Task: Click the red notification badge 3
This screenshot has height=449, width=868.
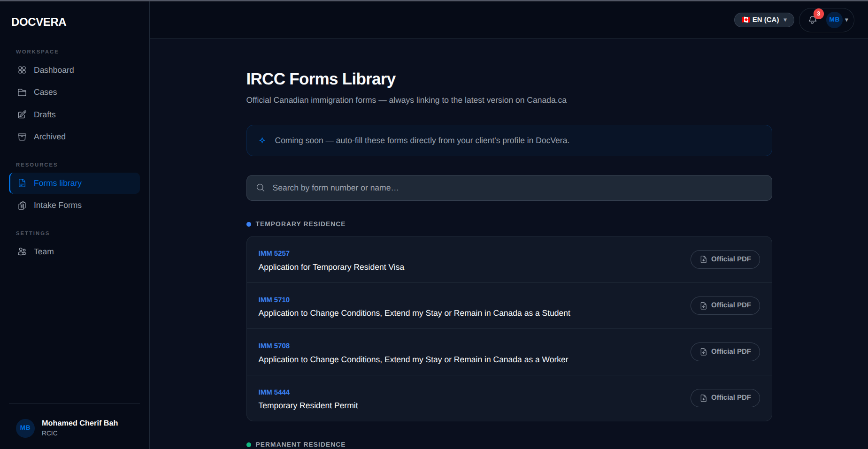Action: click(x=819, y=14)
